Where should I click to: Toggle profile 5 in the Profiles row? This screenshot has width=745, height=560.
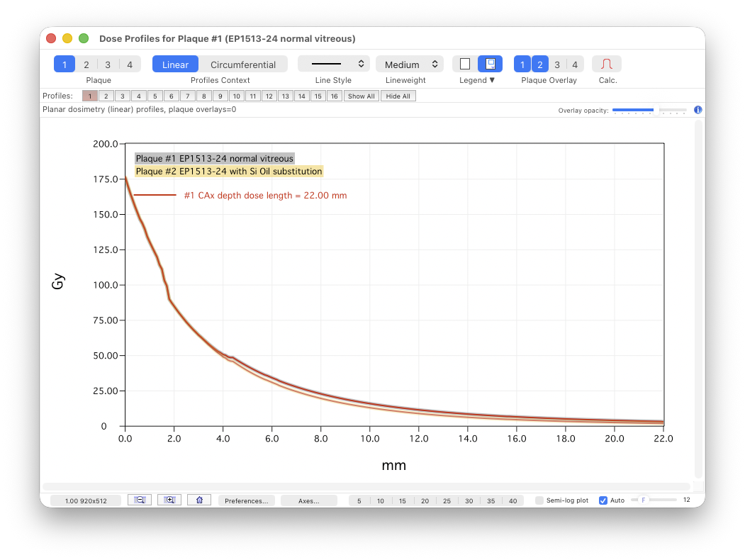pyautogui.click(x=155, y=96)
